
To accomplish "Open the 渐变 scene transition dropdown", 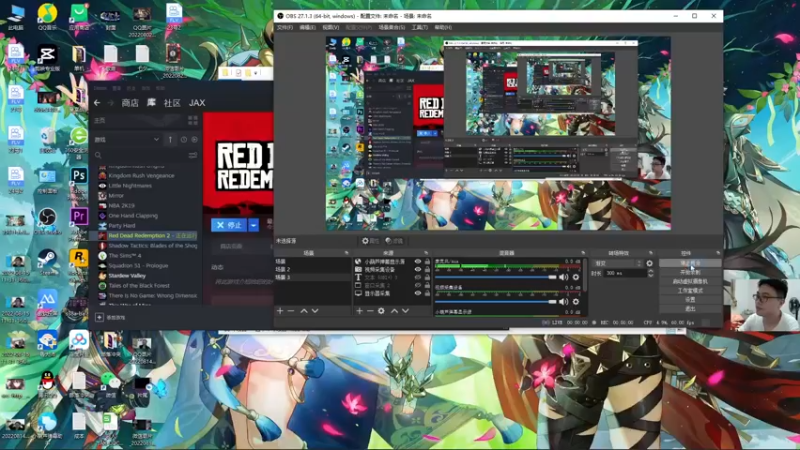I will 617,264.
